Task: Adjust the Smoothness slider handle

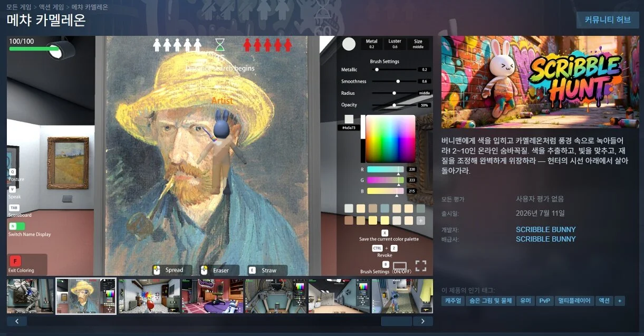Action: (398, 81)
